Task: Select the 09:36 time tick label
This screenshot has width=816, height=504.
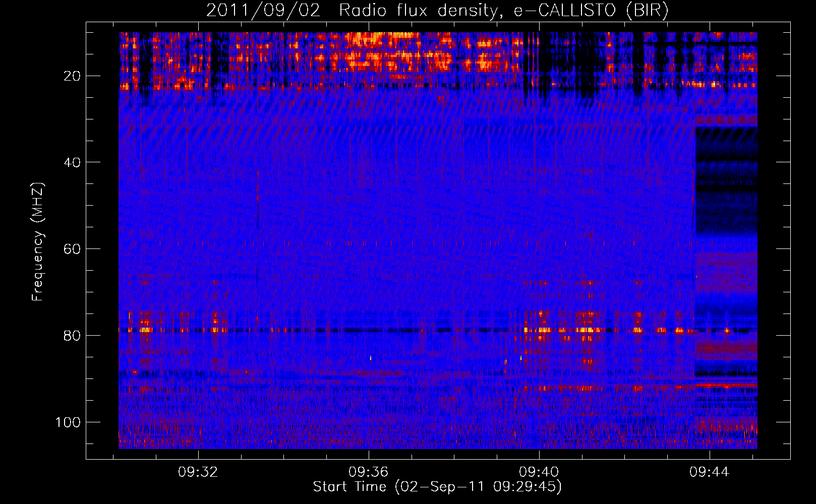Action: click(x=369, y=472)
